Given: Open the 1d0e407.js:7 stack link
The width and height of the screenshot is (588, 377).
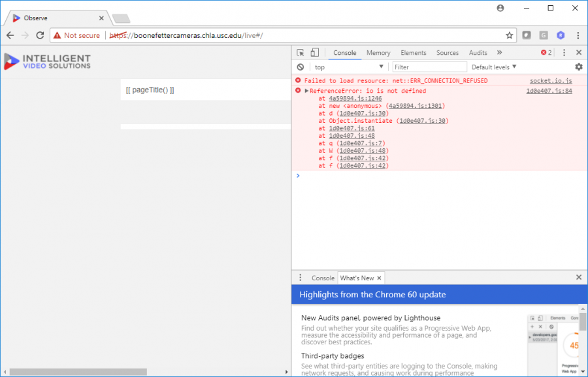Looking at the screenshot, I should 361,143.
